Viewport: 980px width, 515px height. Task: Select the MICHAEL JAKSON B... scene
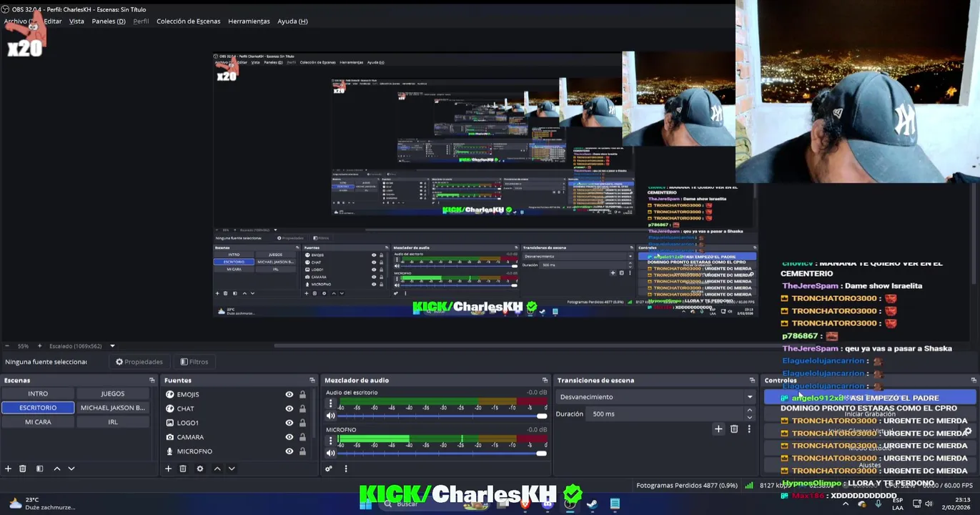pos(112,408)
